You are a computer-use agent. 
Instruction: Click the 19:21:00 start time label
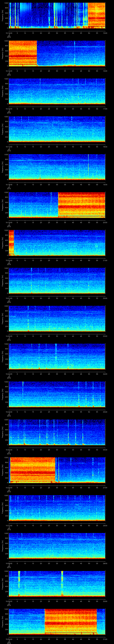pyautogui.click(x=9, y=298)
